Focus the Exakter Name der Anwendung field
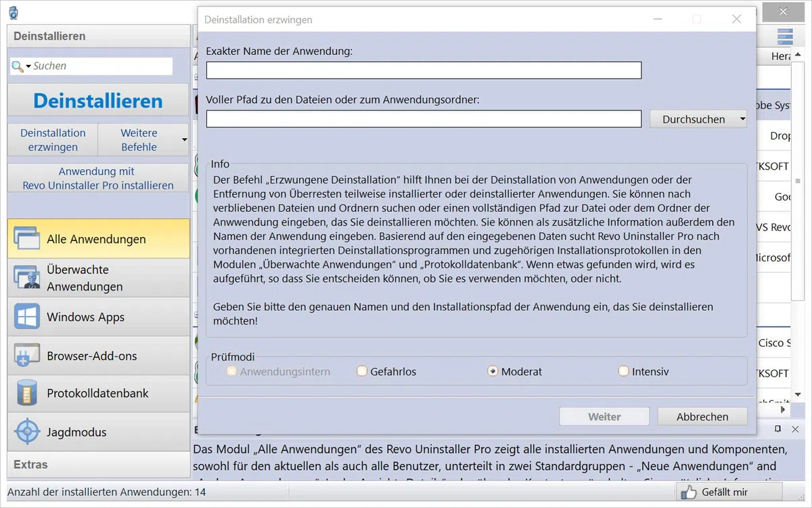Screen dimensions: 812x508 coord(424,70)
